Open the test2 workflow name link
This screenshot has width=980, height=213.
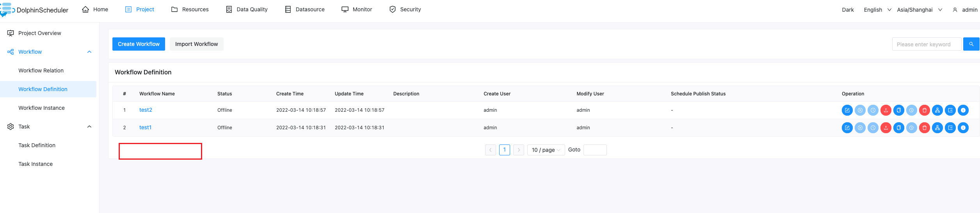[146, 110]
